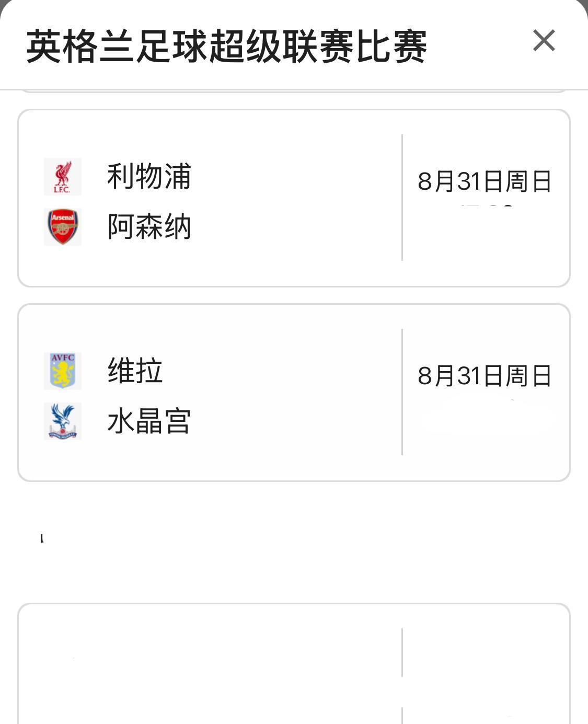Click the vertical divider in the Liverpool–Arsenal card

[x=402, y=198]
